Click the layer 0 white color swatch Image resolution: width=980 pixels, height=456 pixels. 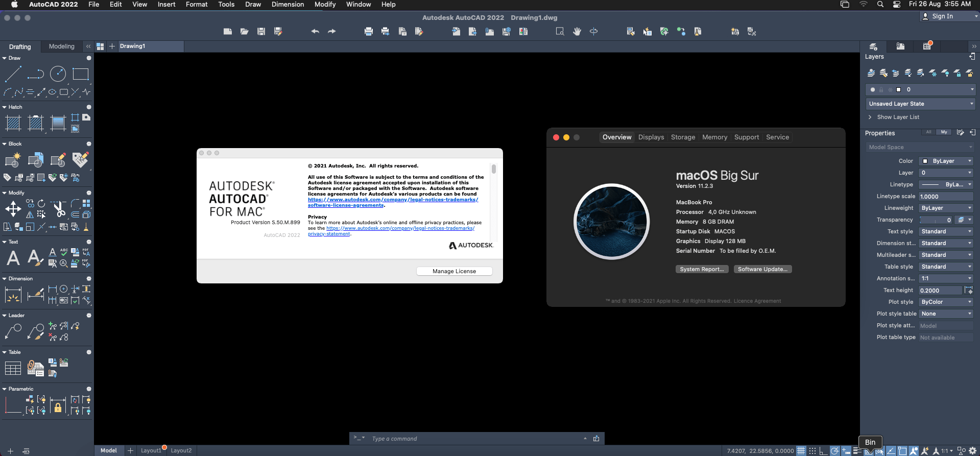(899, 89)
